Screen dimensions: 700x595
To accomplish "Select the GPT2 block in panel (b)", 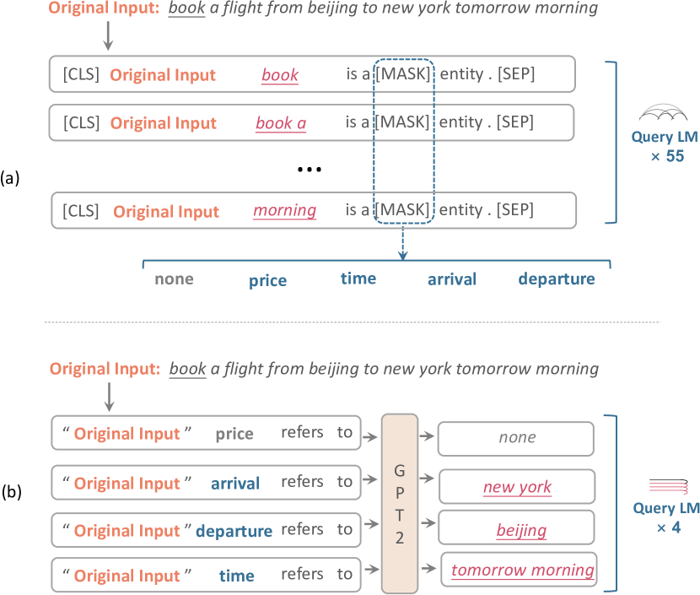I will tap(400, 503).
